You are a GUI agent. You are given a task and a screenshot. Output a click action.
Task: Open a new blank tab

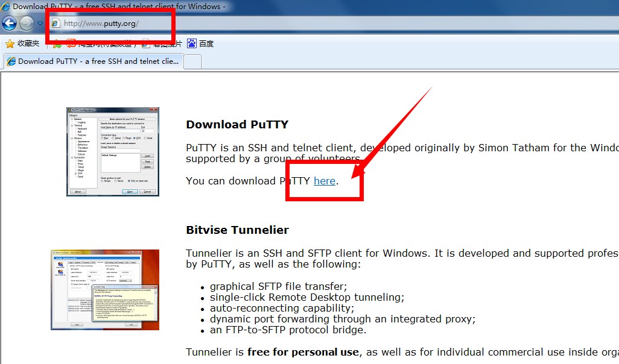tap(192, 61)
